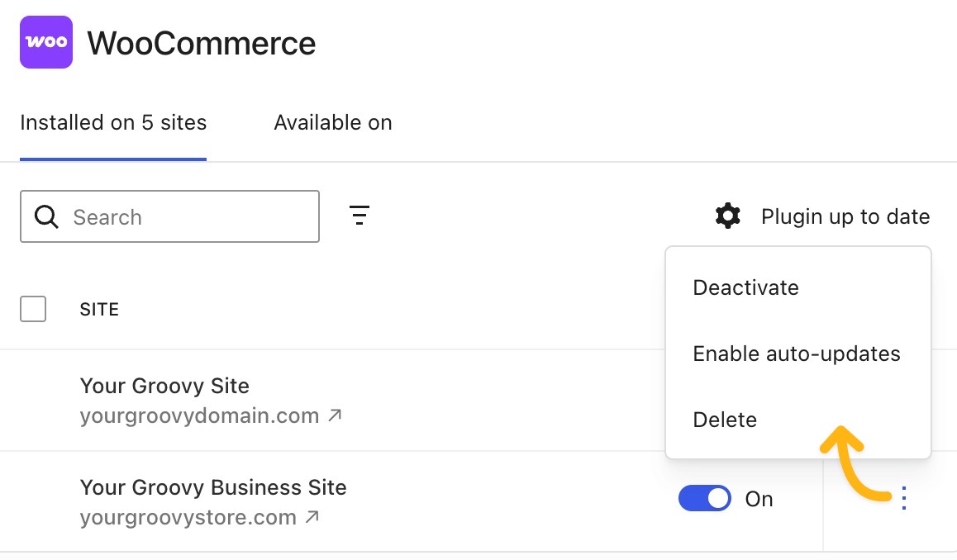Click the WooCommerce title text
Viewport: 957px width, 560px height.
pyautogui.click(x=202, y=43)
